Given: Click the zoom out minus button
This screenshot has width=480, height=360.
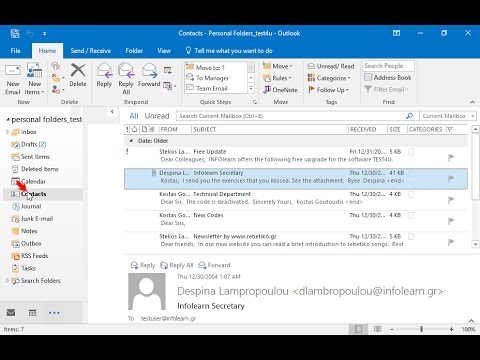Looking at the screenshot, I should point(392,329).
